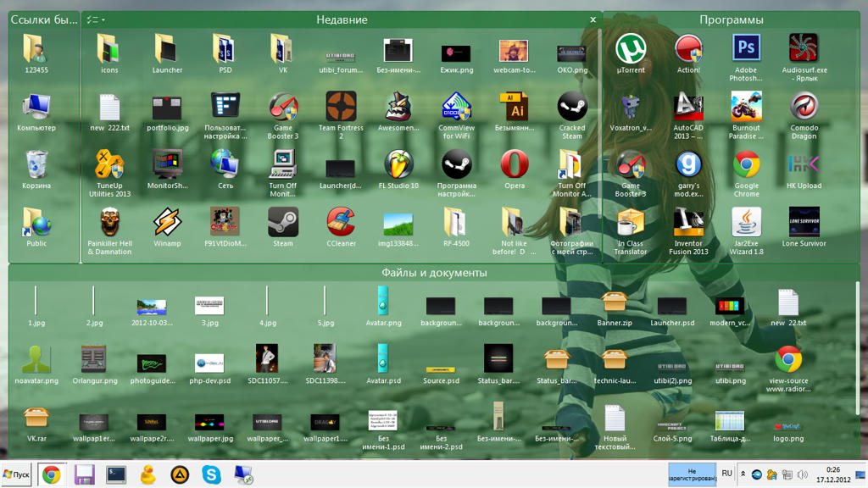This screenshot has height=488, width=868.
Task: Launch Adobe Photoshop shortcut
Action: [x=746, y=58]
